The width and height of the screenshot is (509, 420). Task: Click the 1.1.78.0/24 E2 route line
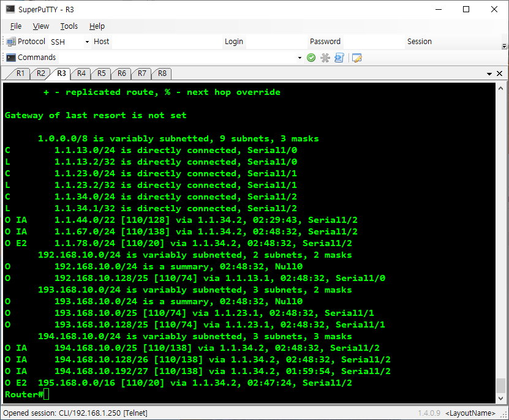click(x=178, y=244)
